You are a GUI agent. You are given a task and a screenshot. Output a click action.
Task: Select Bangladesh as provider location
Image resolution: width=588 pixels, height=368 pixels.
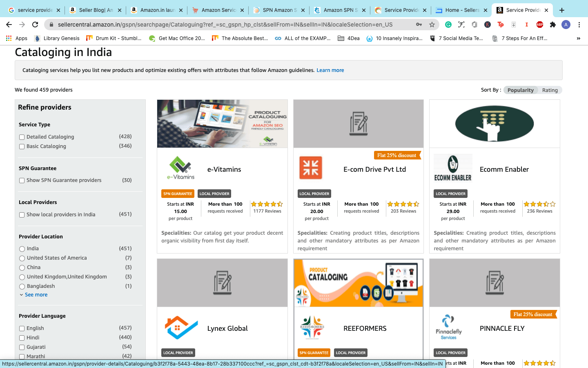pos(22,286)
